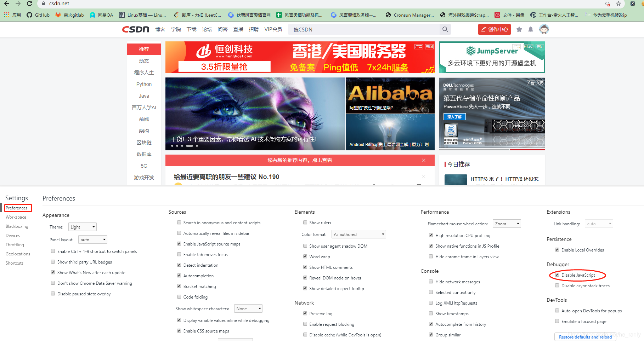644x341 pixels.
Task: Open the Color format dropdown
Action: (x=358, y=234)
